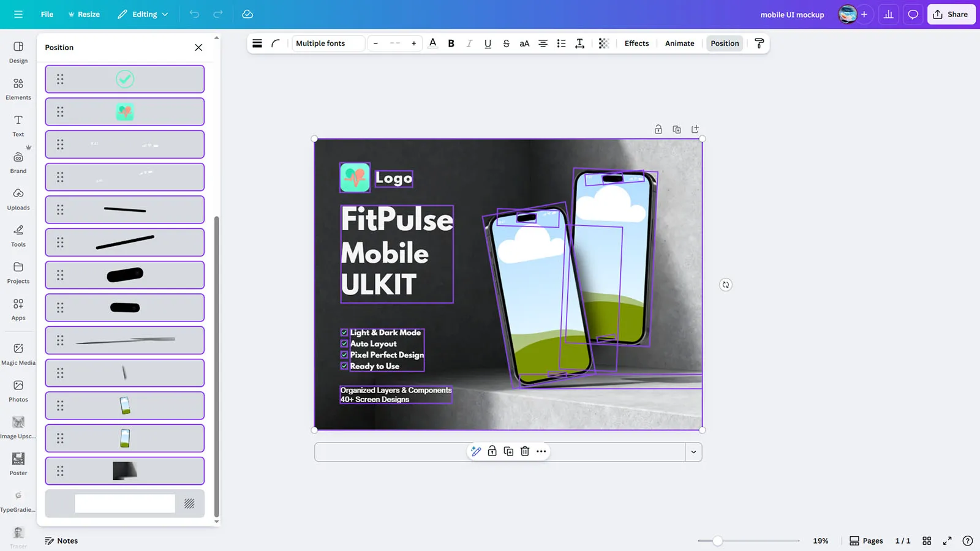The image size is (980, 551).
Task: Click the Share button
Action: [x=951, y=14]
